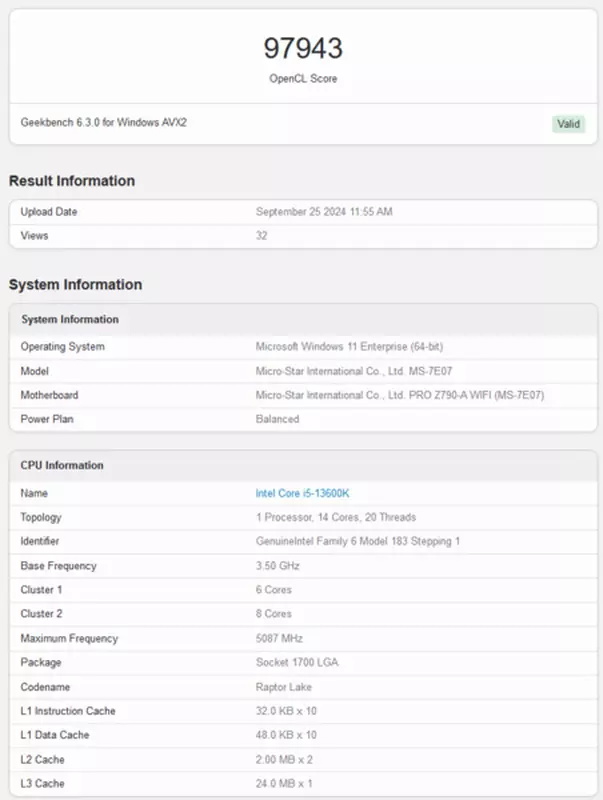Screen dimensions: 603x800
Task: Click the GenuineIntel Identifier value
Action: [x=358, y=541]
